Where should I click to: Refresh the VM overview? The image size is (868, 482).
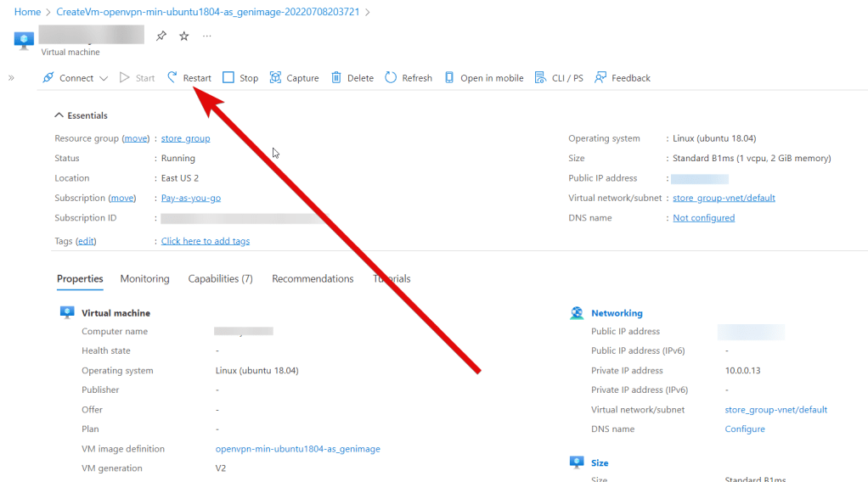pyautogui.click(x=409, y=78)
